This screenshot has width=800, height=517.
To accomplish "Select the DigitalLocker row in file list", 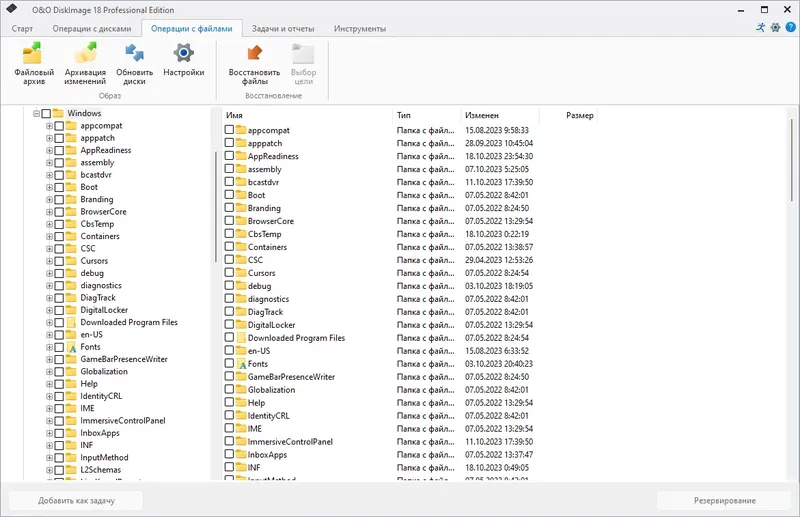I will (379, 325).
